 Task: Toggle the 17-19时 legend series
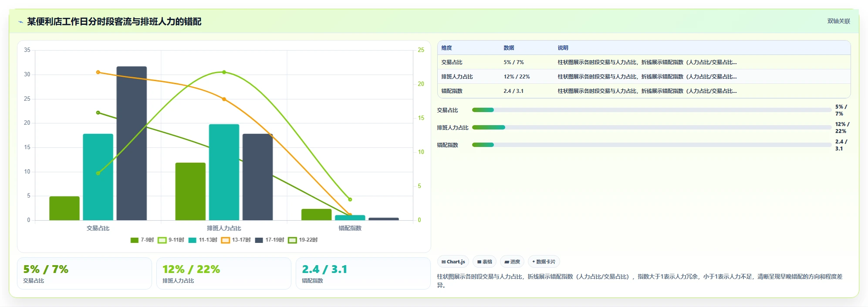(x=269, y=240)
